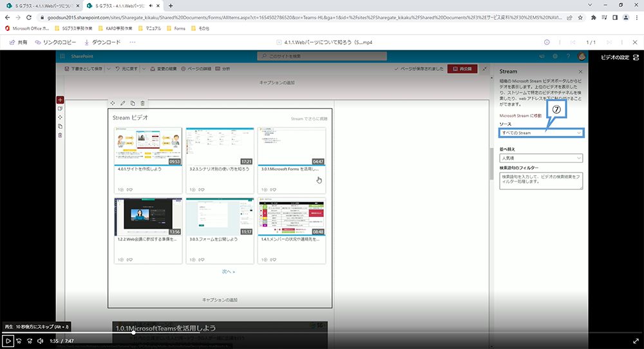Open 分析 analytics
The width and height of the screenshot is (644, 349).
223,69
